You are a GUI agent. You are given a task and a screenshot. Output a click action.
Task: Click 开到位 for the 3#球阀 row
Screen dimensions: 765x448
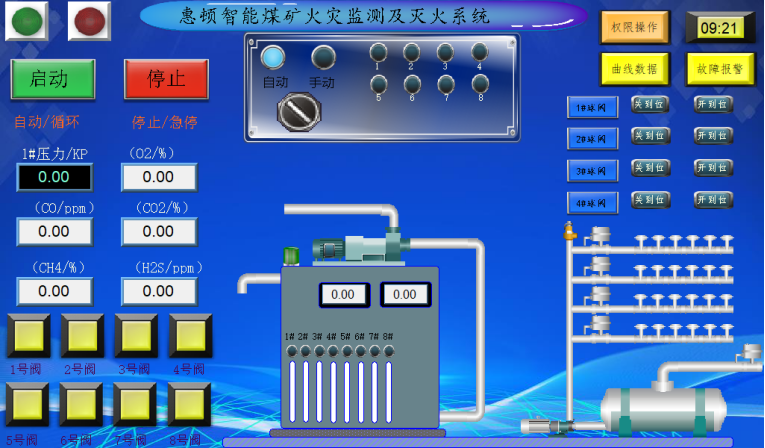point(713,167)
